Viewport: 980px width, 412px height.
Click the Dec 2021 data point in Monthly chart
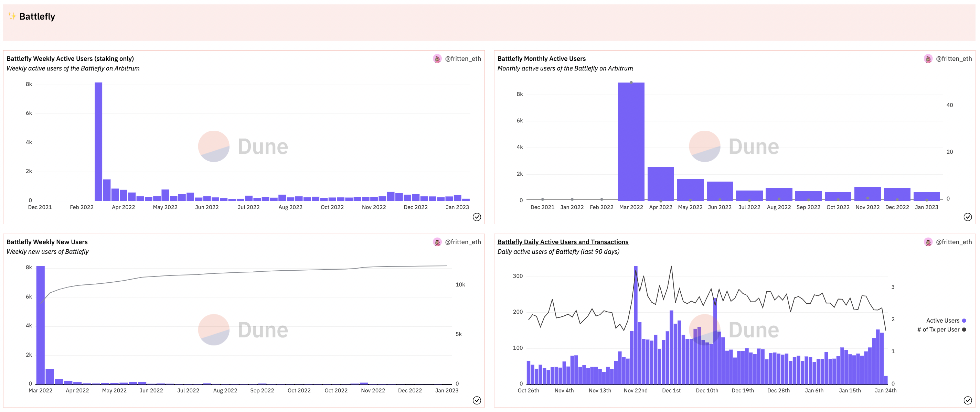click(x=543, y=199)
